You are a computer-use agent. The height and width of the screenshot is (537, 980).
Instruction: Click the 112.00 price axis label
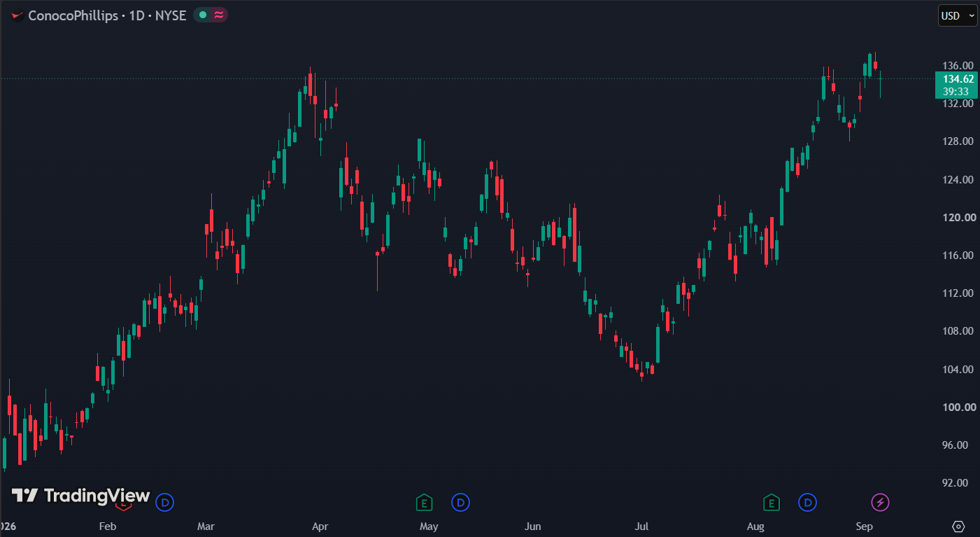pyautogui.click(x=958, y=293)
